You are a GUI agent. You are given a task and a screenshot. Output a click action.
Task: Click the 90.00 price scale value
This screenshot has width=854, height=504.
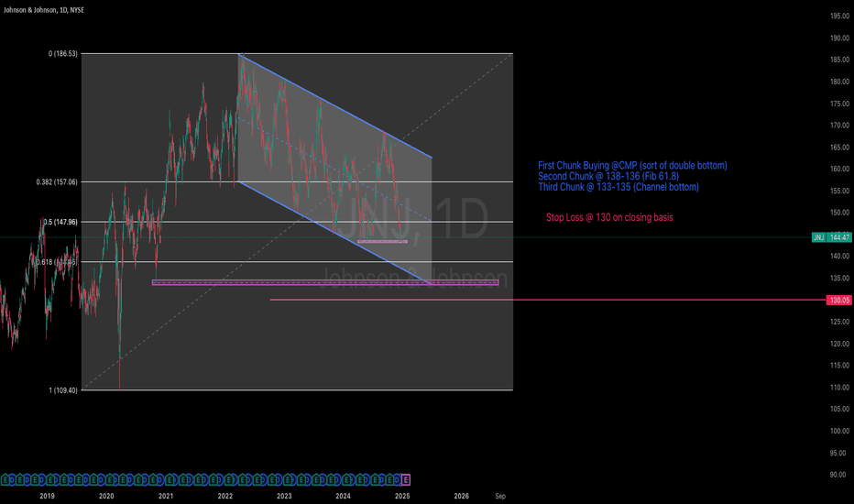coord(839,475)
